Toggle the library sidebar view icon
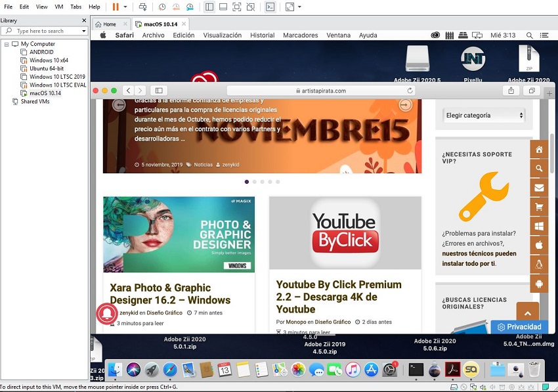558x392 pixels. (x=209, y=7)
